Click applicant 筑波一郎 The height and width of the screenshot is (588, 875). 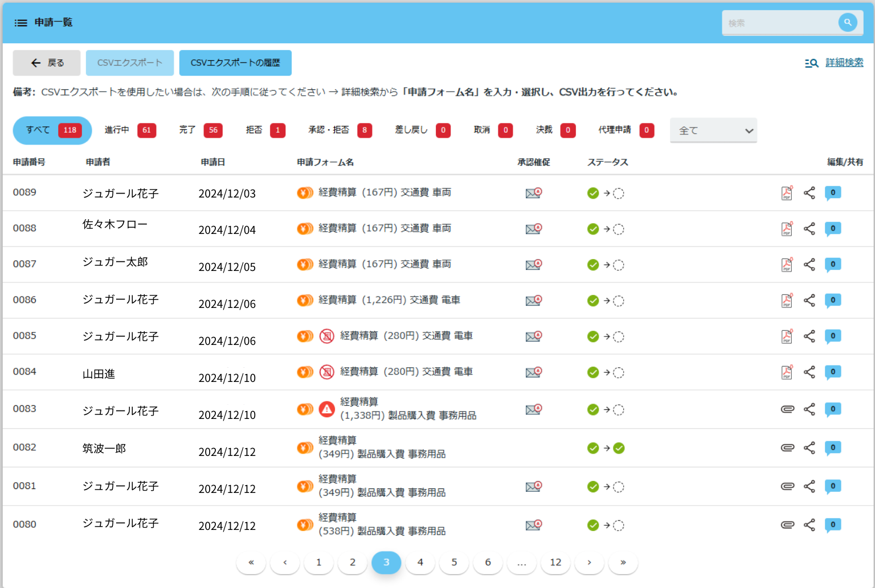tap(104, 449)
